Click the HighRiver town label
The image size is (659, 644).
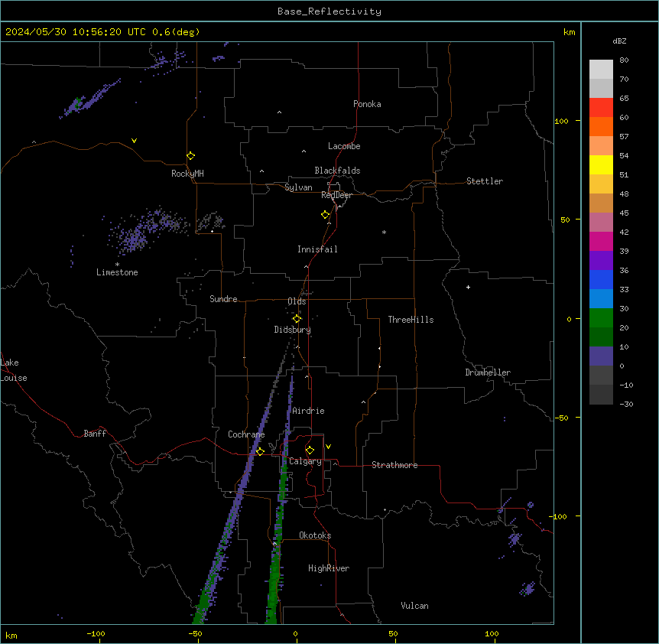pyautogui.click(x=329, y=568)
